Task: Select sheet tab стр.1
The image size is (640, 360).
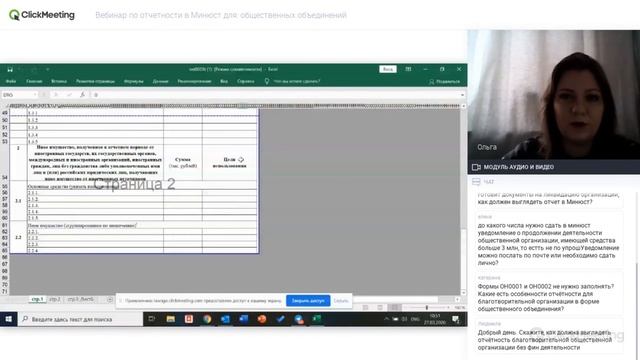Action: (x=37, y=300)
